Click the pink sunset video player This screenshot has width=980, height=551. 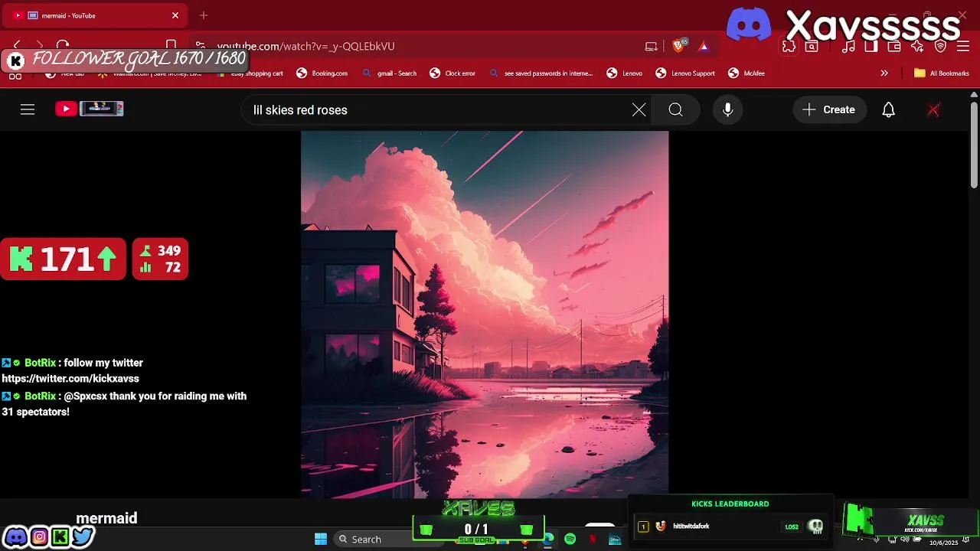click(x=485, y=315)
